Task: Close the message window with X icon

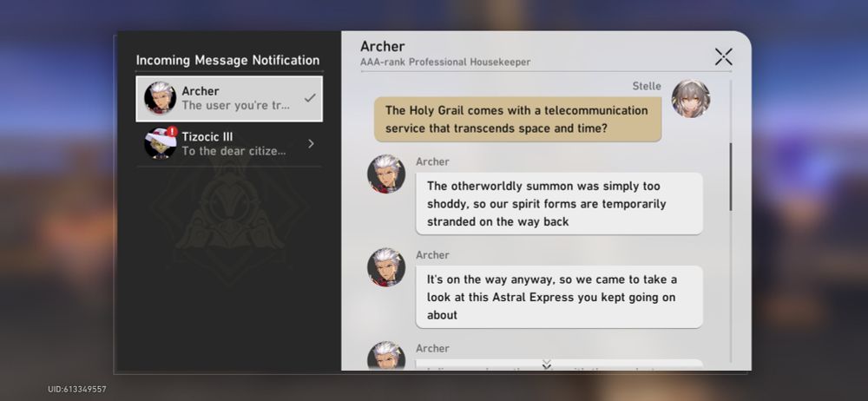Action: [x=723, y=56]
